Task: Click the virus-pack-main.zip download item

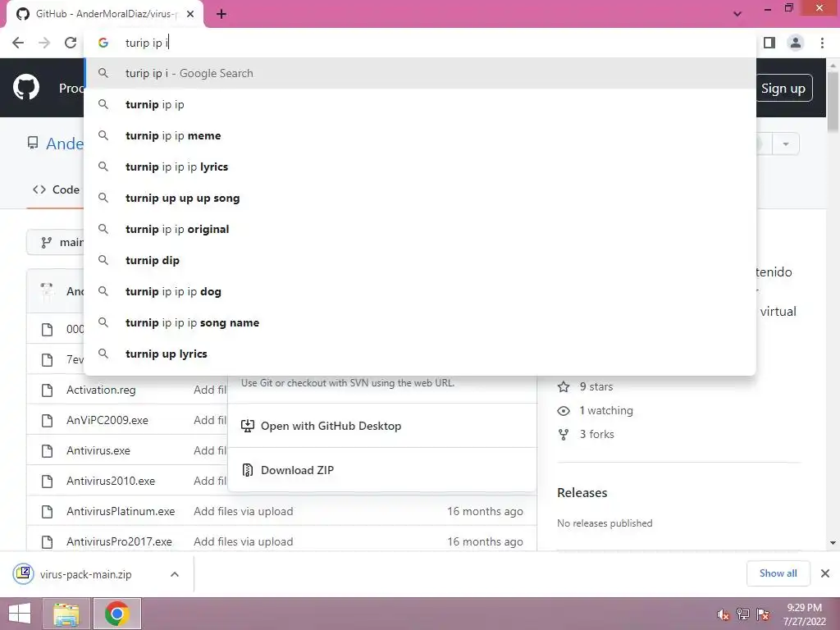Action: click(85, 574)
